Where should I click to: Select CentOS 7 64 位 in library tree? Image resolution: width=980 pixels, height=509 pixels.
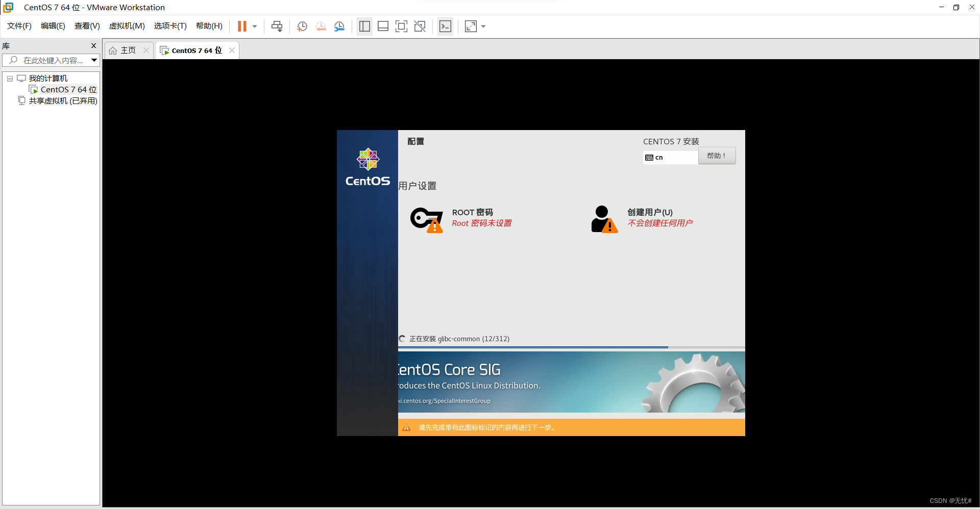coord(68,90)
